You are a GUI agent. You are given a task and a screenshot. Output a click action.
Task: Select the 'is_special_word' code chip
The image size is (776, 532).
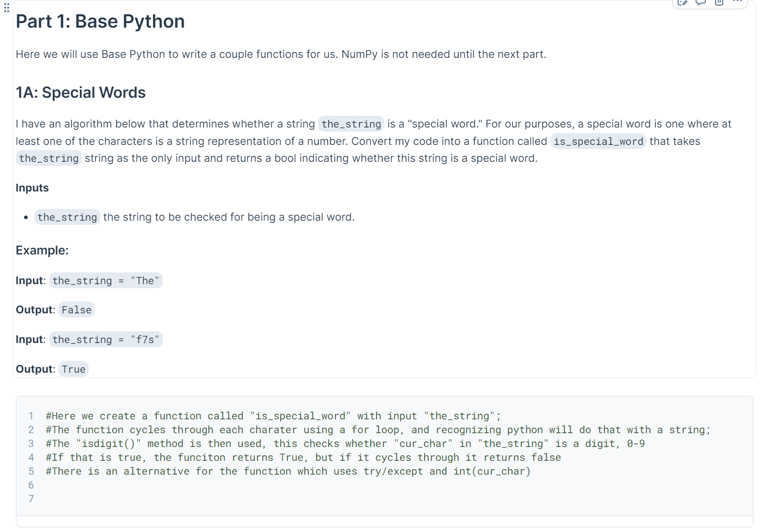(598, 141)
